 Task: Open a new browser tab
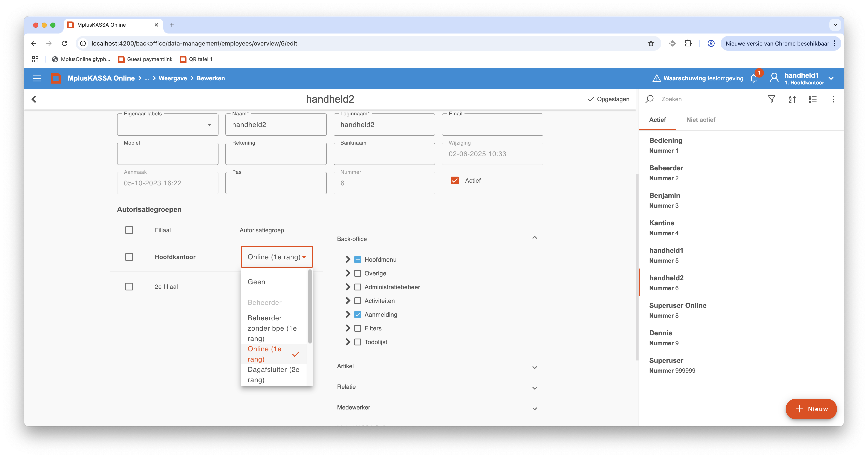172,25
